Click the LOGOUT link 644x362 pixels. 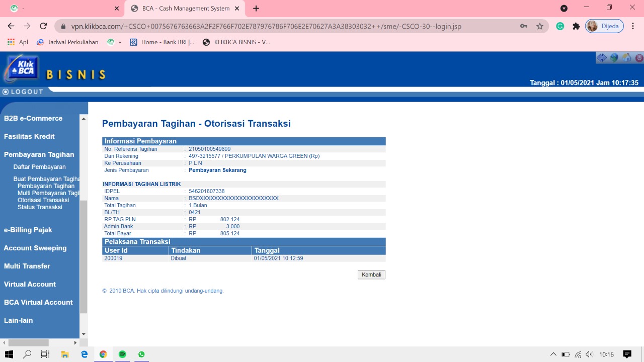coord(23,92)
